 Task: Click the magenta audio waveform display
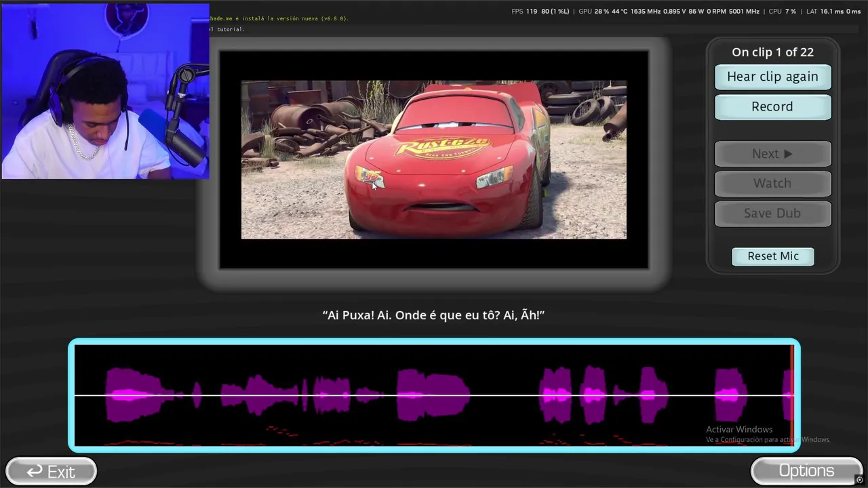click(434, 395)
